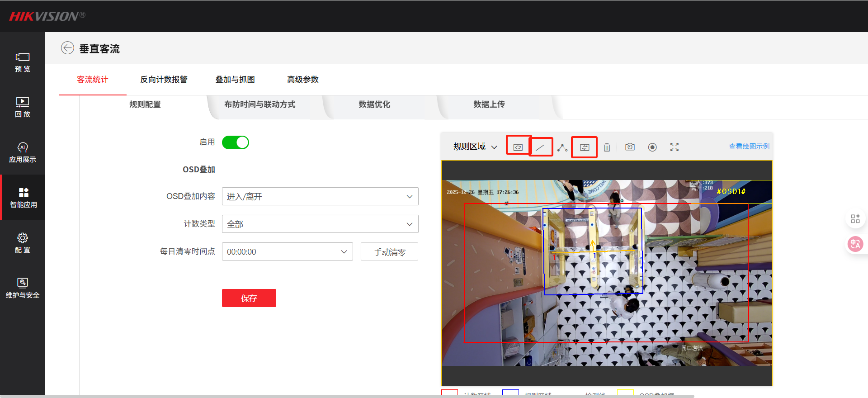868x398 pixels.
Task: Select the draw region polygon tool
Action: (518, 147)
